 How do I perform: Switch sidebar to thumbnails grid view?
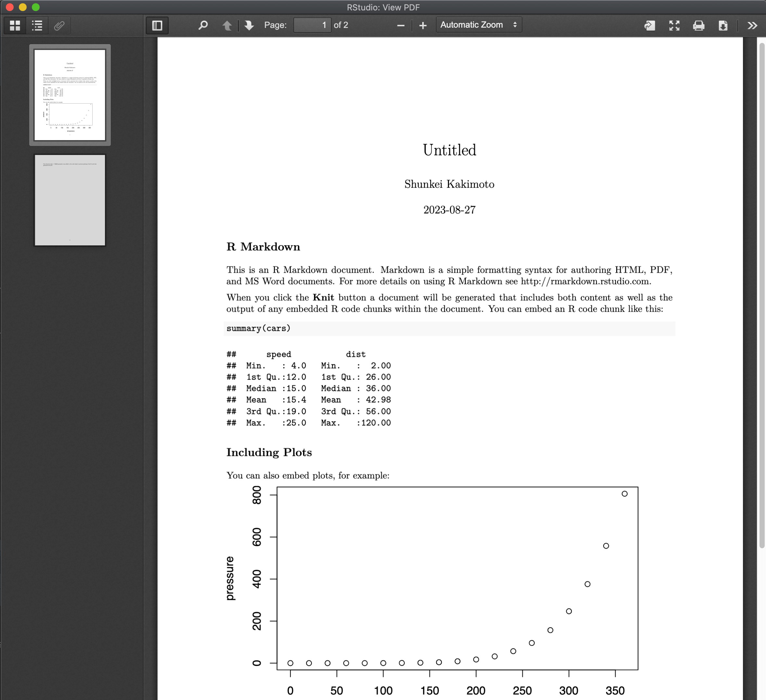(x=15, y=25)
